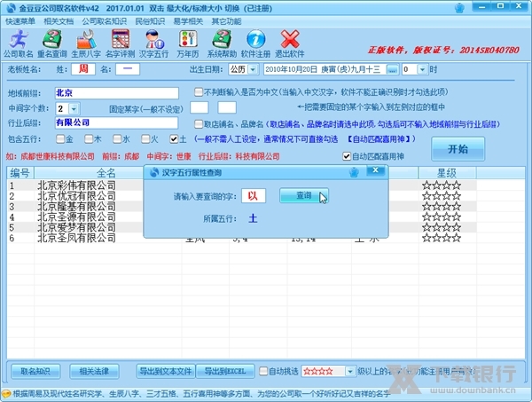Click the character query input showing 以
Viewport: 532px width, 402px height.
[253, 195]
